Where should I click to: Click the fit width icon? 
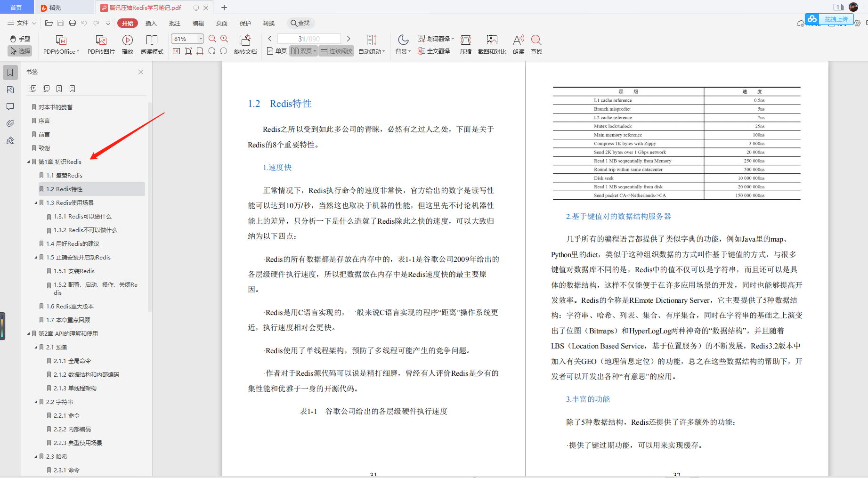pyautogui.click(x=200, y=51)
